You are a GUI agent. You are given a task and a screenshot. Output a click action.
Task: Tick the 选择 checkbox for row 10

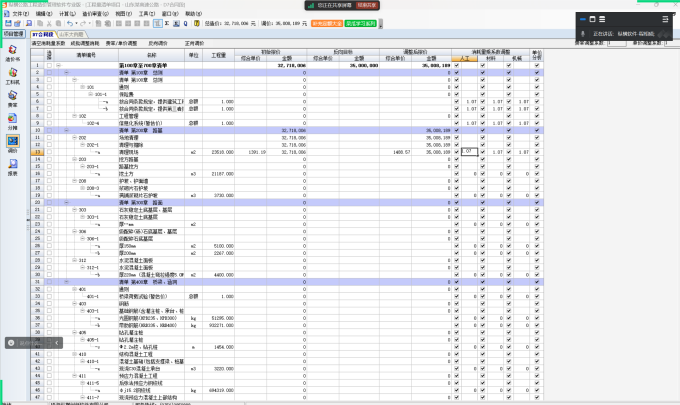[x=49, y=131]
